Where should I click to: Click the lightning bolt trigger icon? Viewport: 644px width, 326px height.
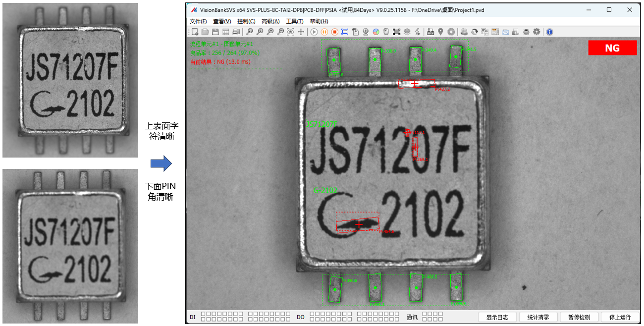coord(417,32)
